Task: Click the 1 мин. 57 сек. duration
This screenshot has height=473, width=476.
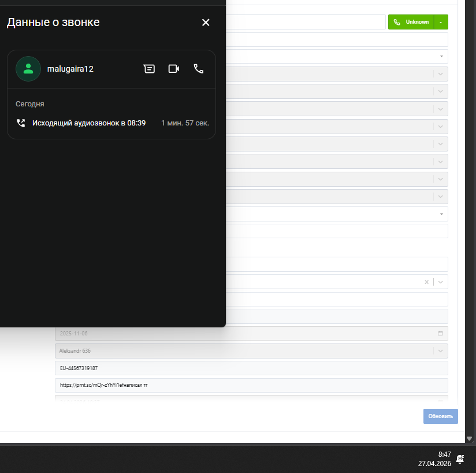Action: click(185, 123)
